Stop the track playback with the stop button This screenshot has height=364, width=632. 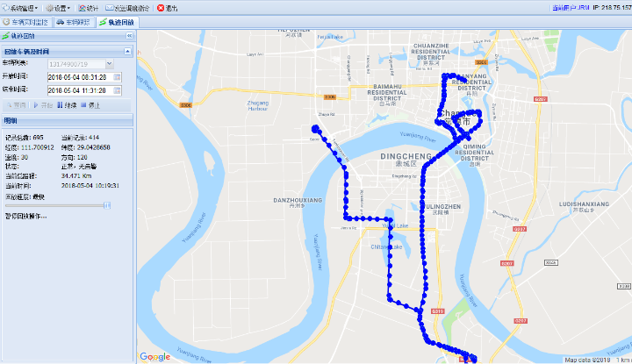90,105
